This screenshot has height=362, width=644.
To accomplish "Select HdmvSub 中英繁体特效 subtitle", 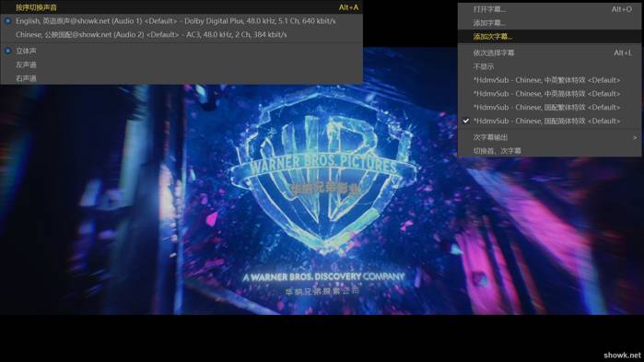I will 549,80.
